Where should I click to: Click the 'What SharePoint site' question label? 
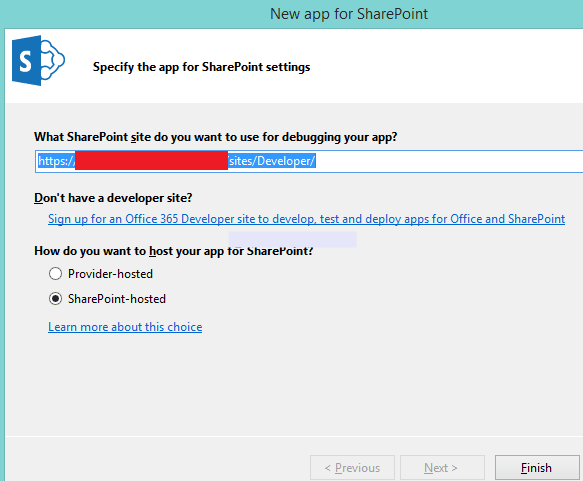coord(216,137)
